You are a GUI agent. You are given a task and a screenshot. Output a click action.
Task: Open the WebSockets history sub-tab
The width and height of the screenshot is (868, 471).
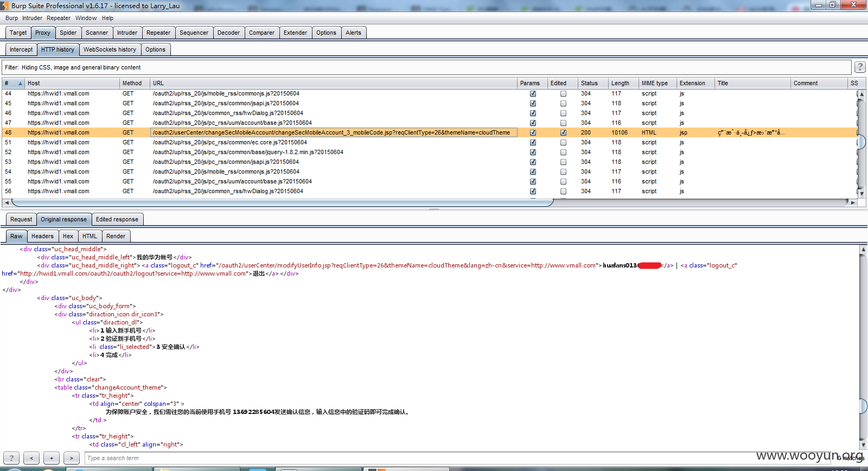[x=110, y=49]
